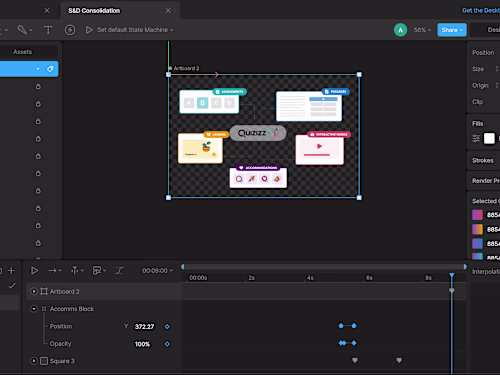This screenshot has height=375, width=500.
Task: Switch to the S&D Consolidation tab
Action: coord(94,11)
